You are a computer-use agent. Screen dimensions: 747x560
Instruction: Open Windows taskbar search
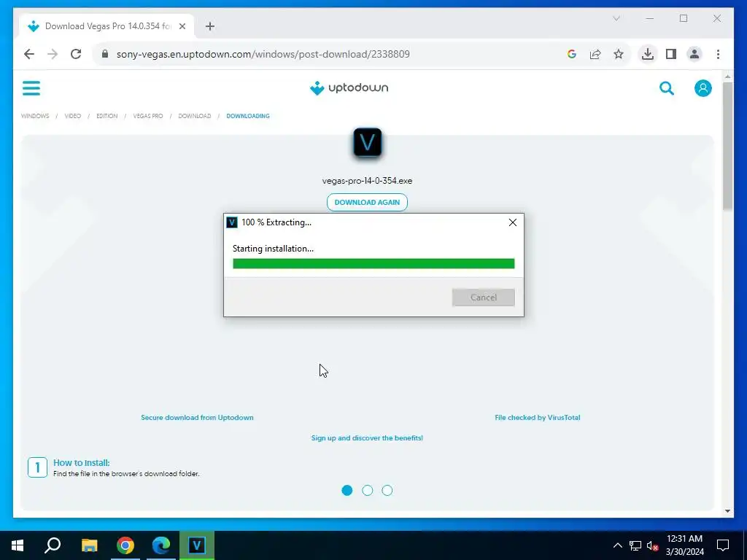click(53, 545)
